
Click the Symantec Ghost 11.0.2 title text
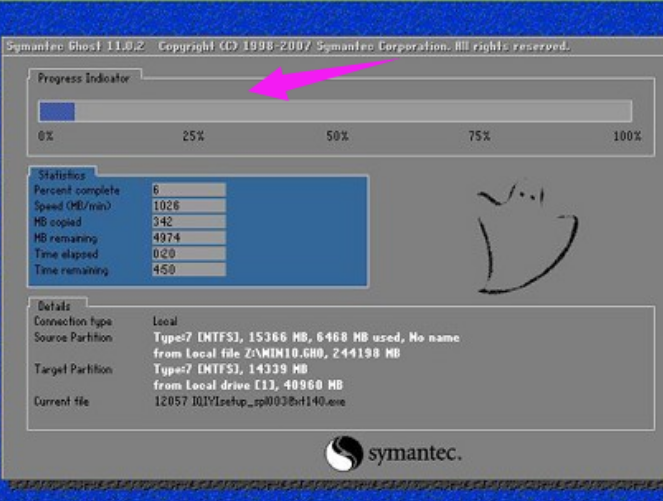[75, 46]
